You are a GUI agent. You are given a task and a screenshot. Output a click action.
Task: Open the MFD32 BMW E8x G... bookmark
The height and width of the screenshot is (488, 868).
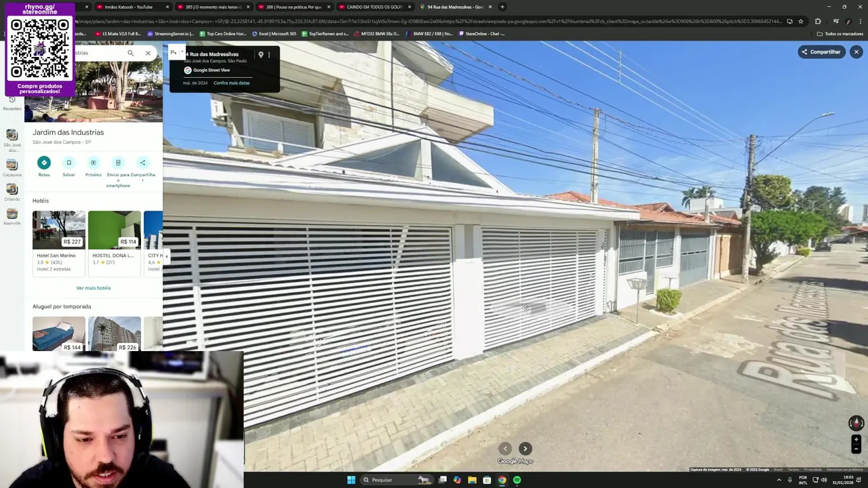click(377, 33)
